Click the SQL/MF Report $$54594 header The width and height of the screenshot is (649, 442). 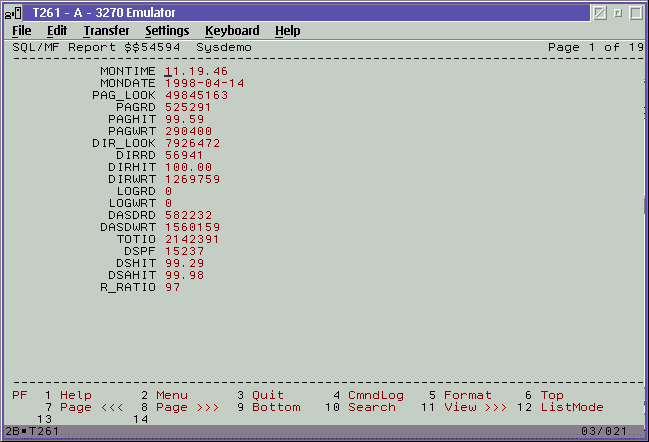[x=96, y=47]
